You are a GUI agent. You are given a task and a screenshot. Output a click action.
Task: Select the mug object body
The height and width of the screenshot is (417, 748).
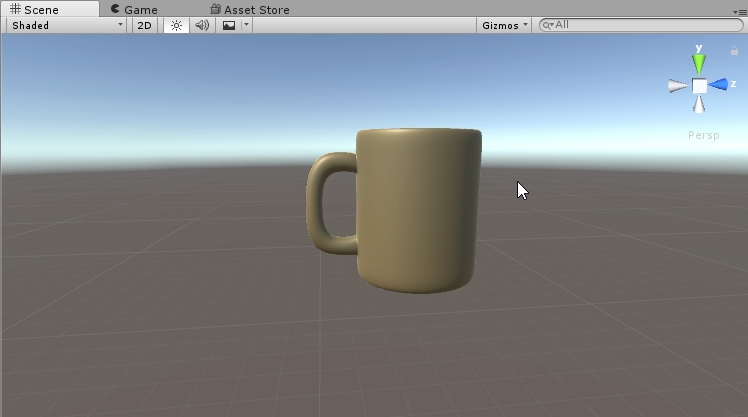pyautogui.click(x=417, y=210)
